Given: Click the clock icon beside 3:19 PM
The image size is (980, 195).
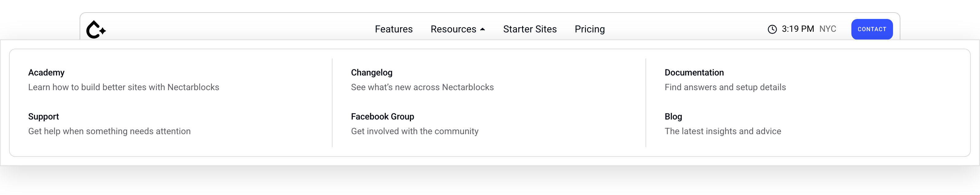Looking at the screenshot, I should point(772,29).
